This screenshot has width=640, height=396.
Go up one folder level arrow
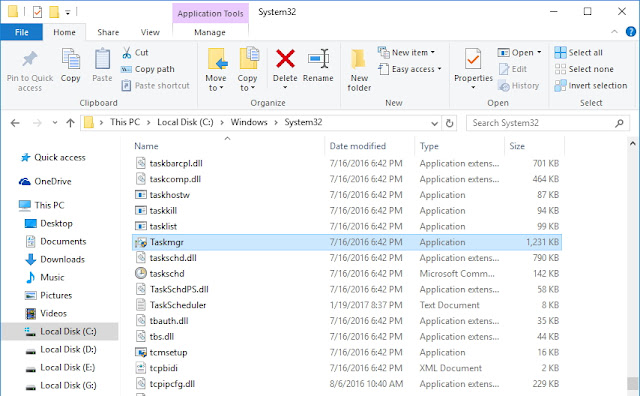70,123
